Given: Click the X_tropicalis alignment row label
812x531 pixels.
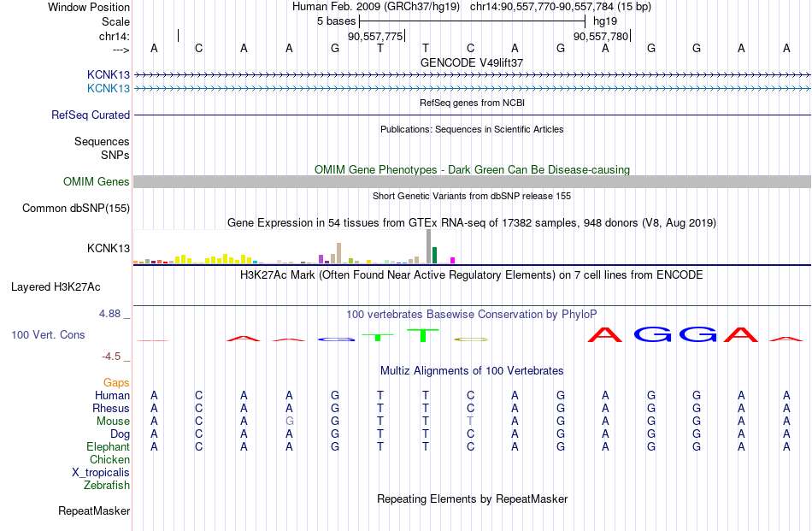Looking at the screenshot, I should [x=101, y=473].
